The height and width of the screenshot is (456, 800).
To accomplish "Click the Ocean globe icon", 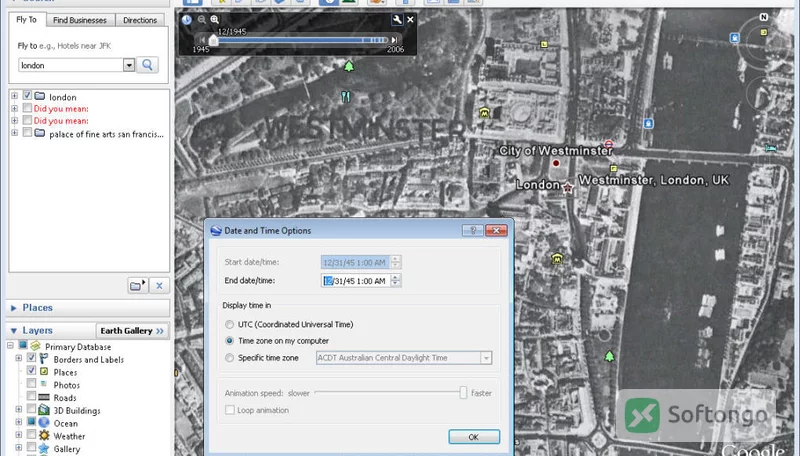I will pos(44,422).
